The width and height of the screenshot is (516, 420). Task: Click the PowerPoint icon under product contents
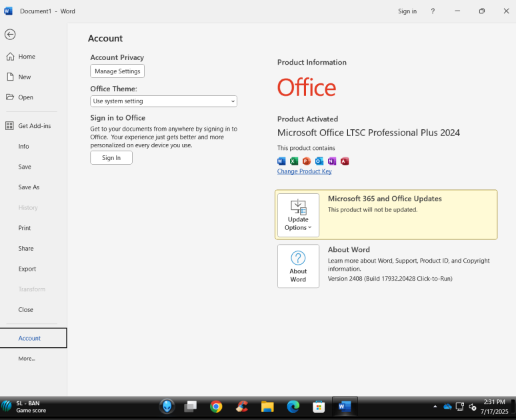tap(307, 161)
